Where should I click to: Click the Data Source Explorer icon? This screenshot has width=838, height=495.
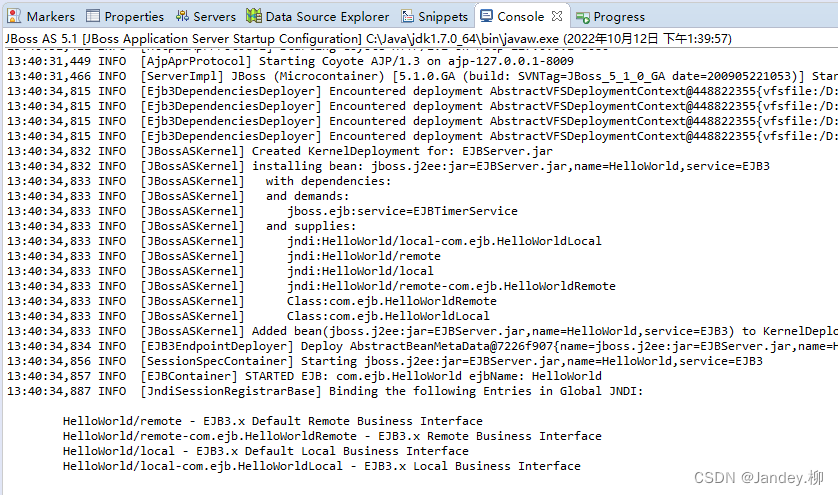253,16
